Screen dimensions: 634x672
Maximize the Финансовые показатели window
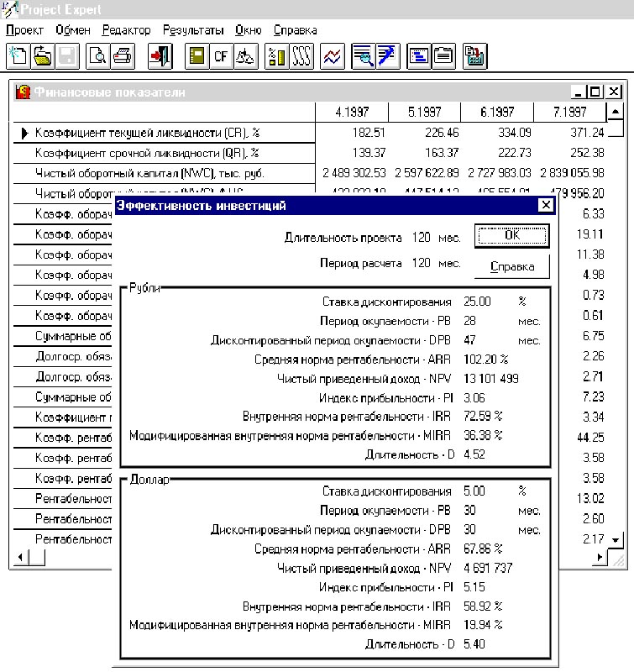tap(595, 92)
